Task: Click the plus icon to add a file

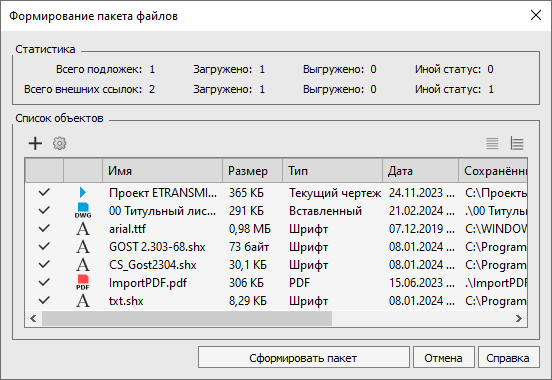Action: [35, 143]
